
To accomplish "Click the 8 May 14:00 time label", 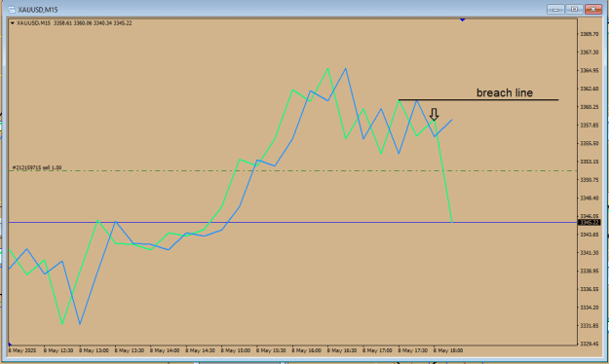I will click(x=165, y=350).
